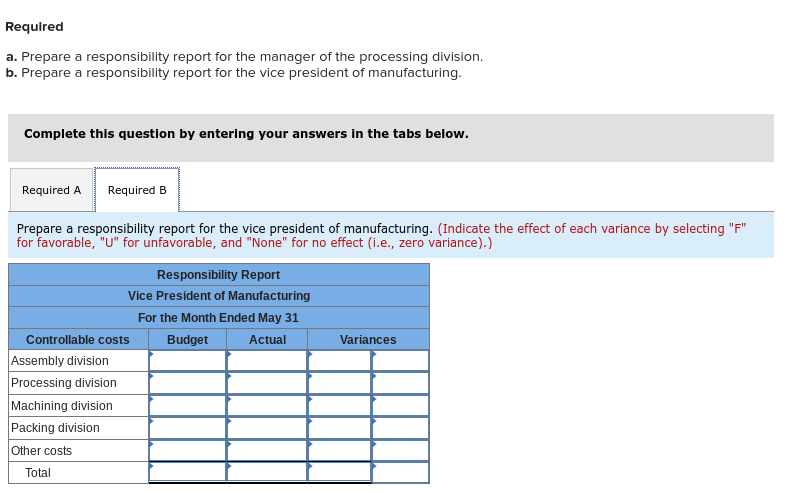
Task: Click Packing division Actual cell
Action: tap(267, 428)
